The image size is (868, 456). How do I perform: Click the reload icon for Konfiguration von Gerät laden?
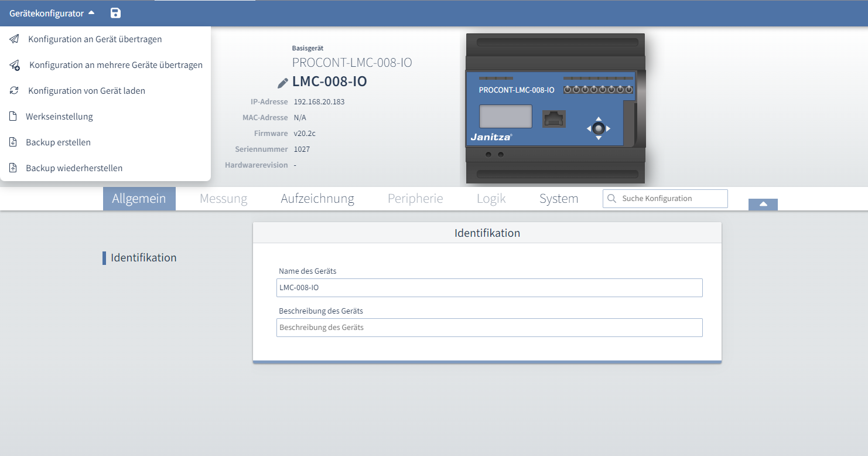[13, 90]
